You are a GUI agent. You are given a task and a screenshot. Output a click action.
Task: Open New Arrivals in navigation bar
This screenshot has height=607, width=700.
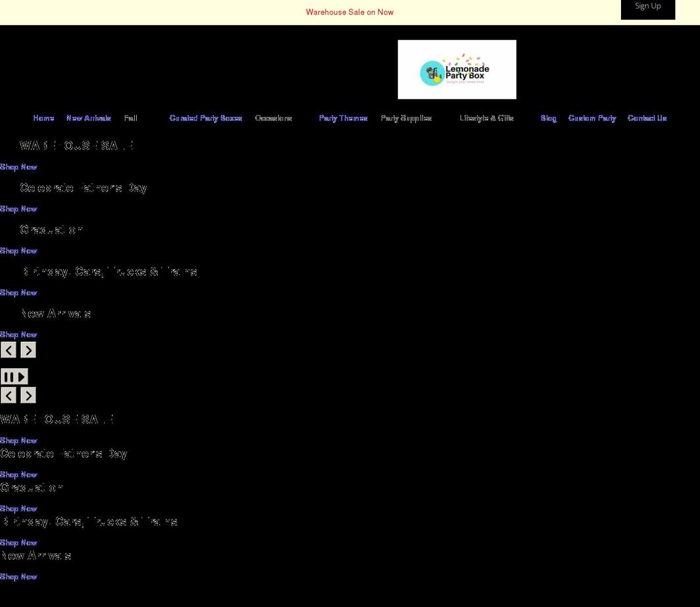tap(88, 118)
